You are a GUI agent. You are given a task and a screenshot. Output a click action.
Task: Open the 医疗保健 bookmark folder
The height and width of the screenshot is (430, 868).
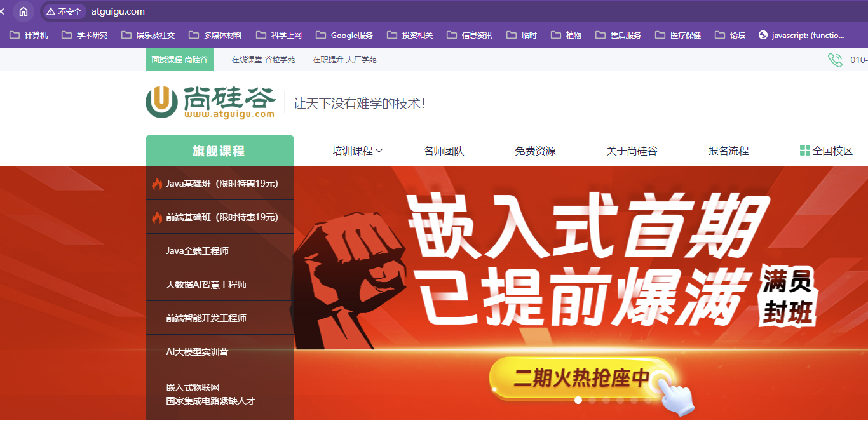[x=677, y=36]
